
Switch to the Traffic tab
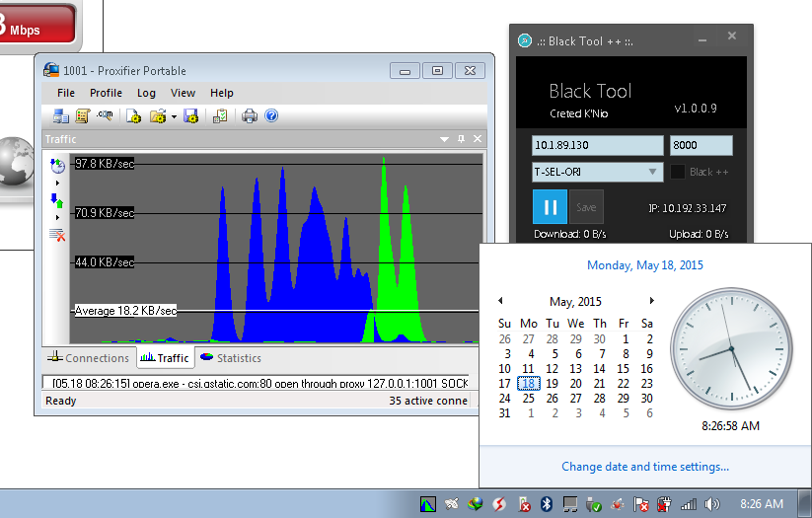(165, 358)
